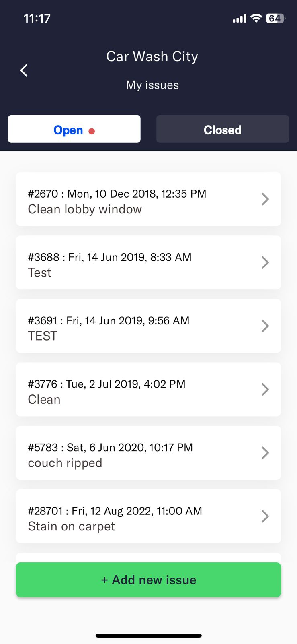
Task: Tap the battery indicator icon
Action: point(275,18)
